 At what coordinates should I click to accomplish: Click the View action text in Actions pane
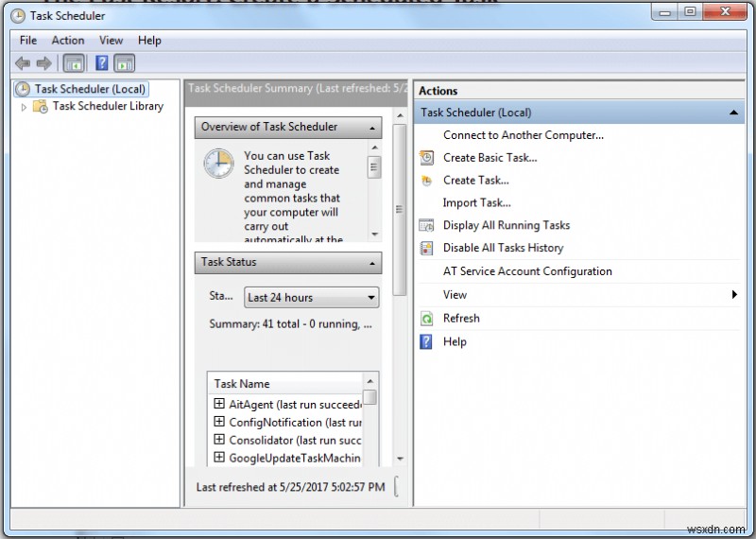point(455,295)
